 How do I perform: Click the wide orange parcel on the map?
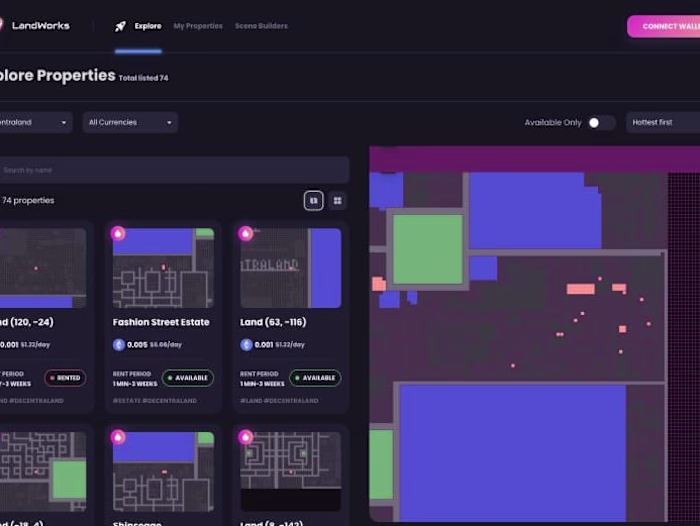point(580,289)
